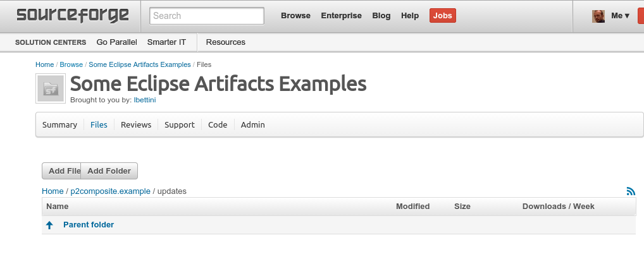Screen dimensions: 644x259
Task: Open the Reviews tab
Action: 136,125
